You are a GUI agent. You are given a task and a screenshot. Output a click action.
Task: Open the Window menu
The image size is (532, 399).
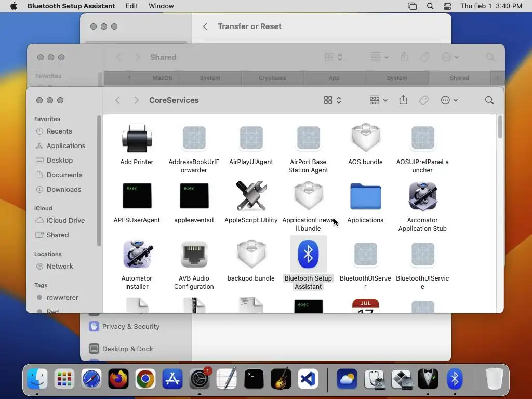tap(161, 6)
